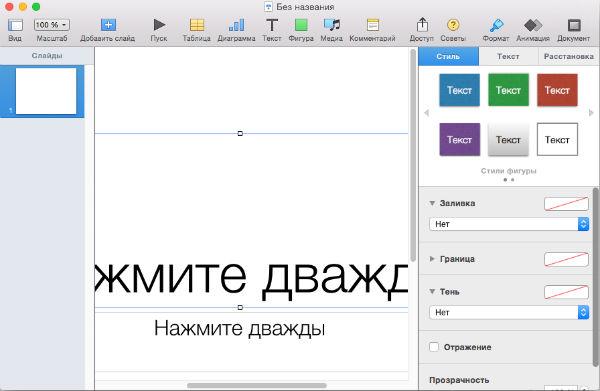Add a text box with Текст icon

(x=272, y=25)
